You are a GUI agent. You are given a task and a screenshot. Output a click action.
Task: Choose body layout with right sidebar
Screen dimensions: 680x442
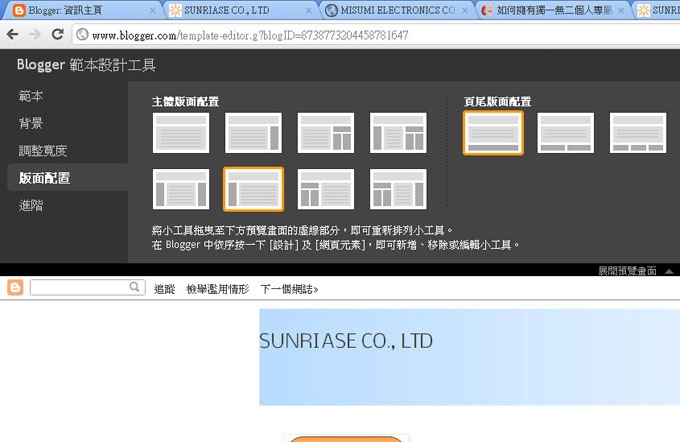(253, 133)
